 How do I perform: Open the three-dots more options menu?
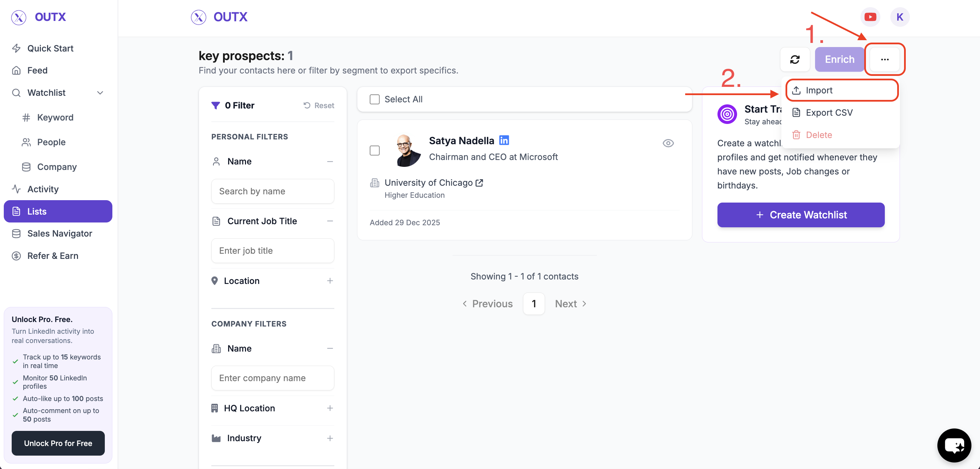[x=884, y=59]
